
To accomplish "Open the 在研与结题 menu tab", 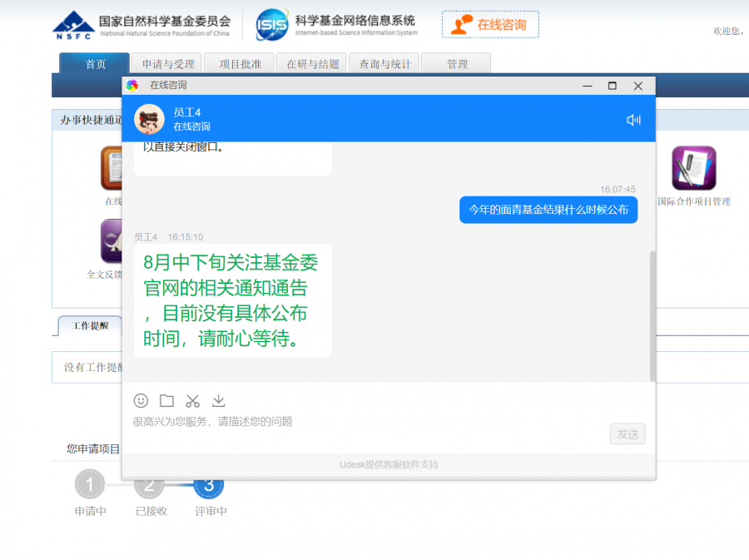I will [312, 64].
